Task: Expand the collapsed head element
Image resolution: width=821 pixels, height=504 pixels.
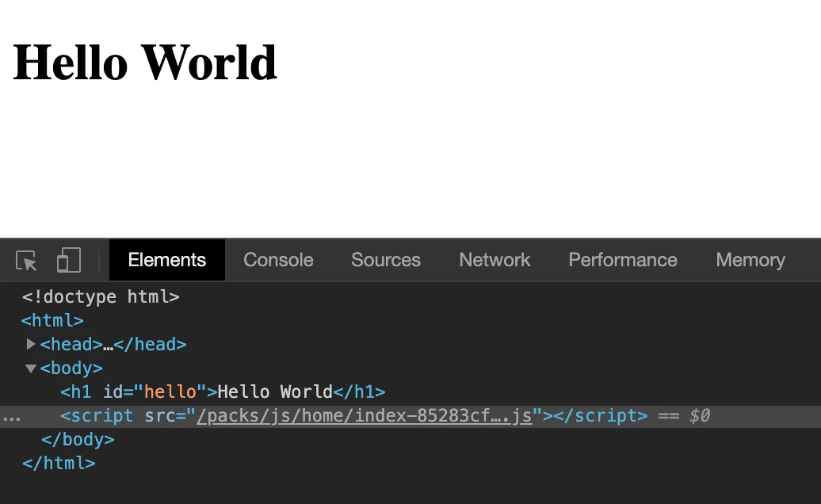Action: point(31,344)
